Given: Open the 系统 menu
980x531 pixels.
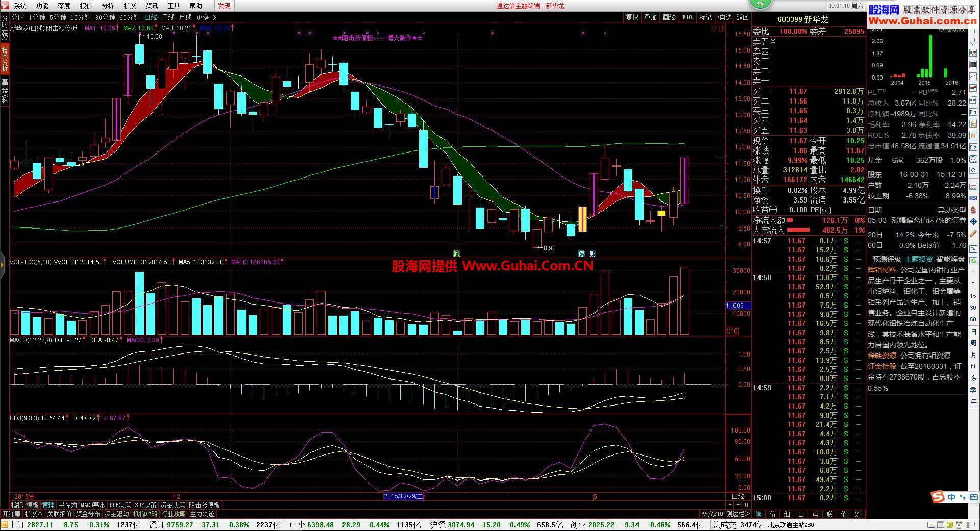Looking at the screenshot, I should click(x=20, y=6).
